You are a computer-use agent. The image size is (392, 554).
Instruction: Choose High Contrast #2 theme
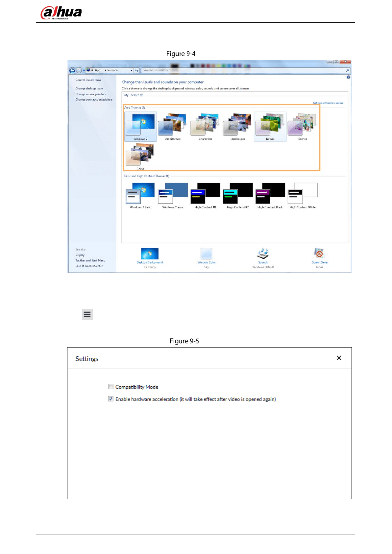237,196
